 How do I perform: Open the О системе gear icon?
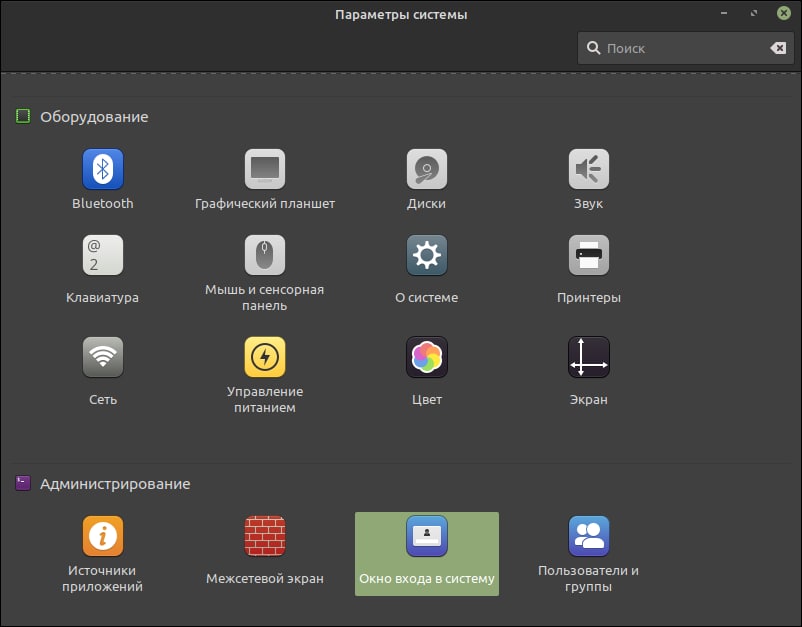(x=427, y=255)
